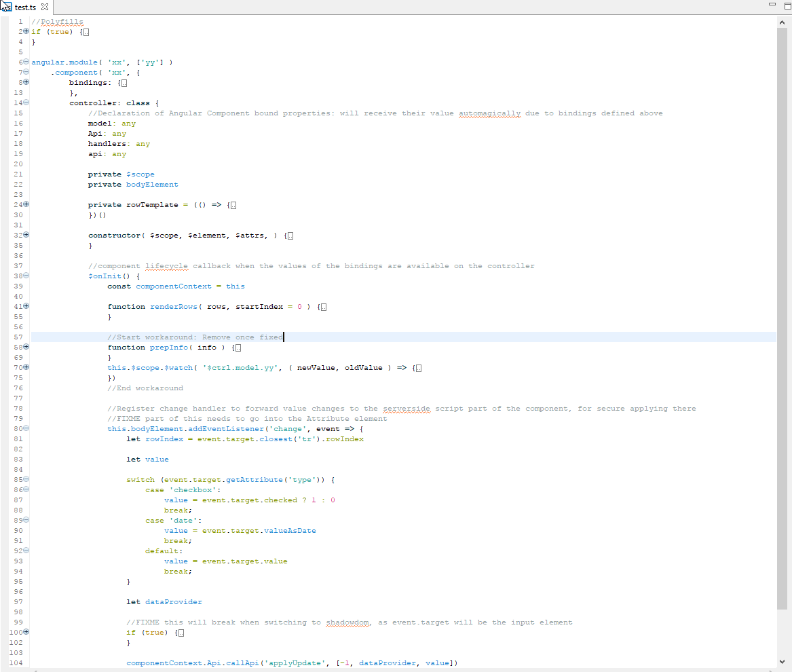Minimize the editor area

pos(772,5)
